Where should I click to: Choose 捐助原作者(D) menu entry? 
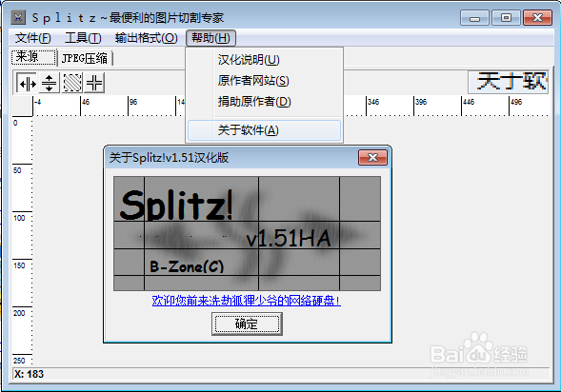265,102
